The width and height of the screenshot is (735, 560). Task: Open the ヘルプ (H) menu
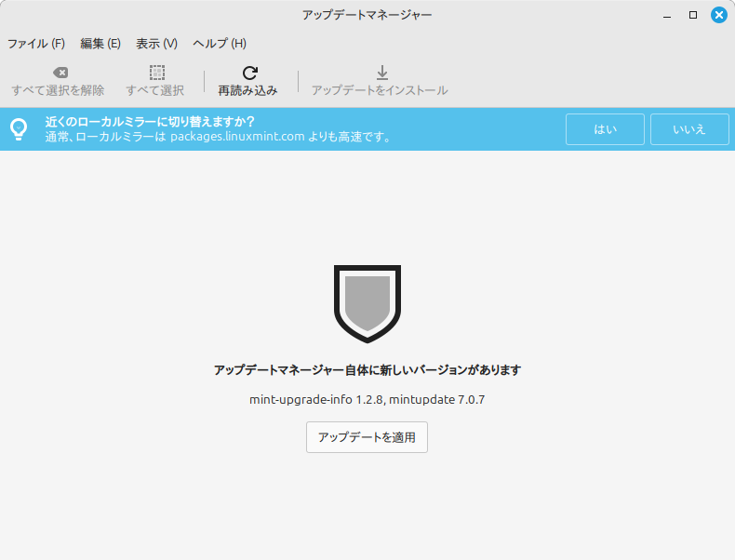[x=220, y=44]
